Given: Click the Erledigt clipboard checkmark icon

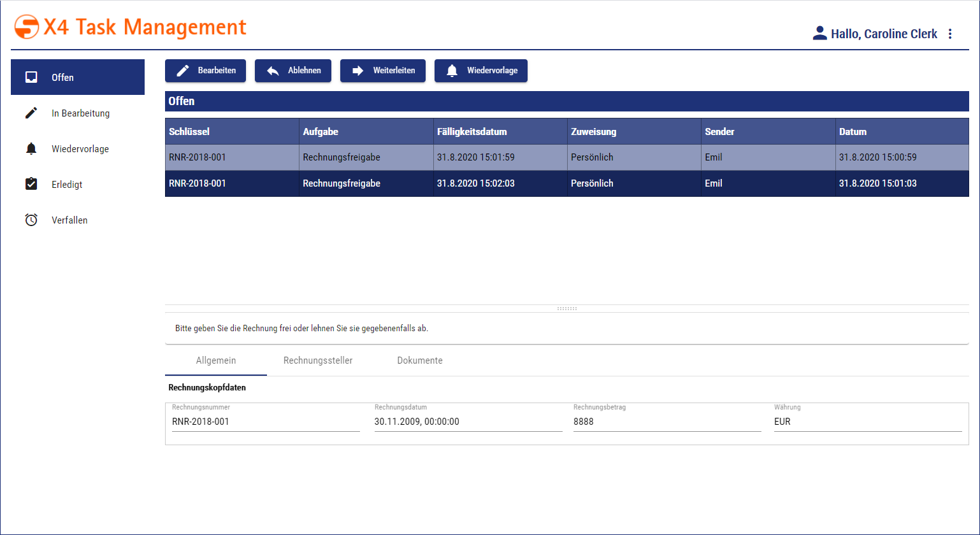Looking at the screenshot, I should (x=31, y=184).
